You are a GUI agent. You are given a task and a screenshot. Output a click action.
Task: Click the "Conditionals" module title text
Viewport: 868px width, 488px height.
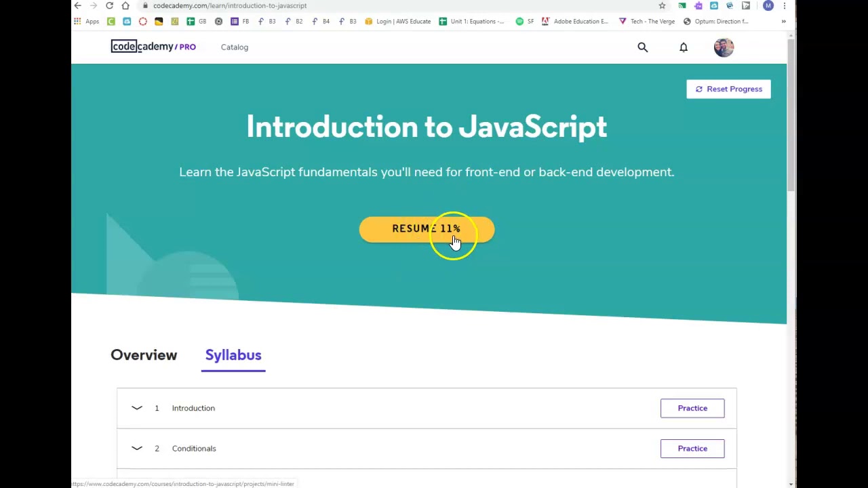point(194,448)
